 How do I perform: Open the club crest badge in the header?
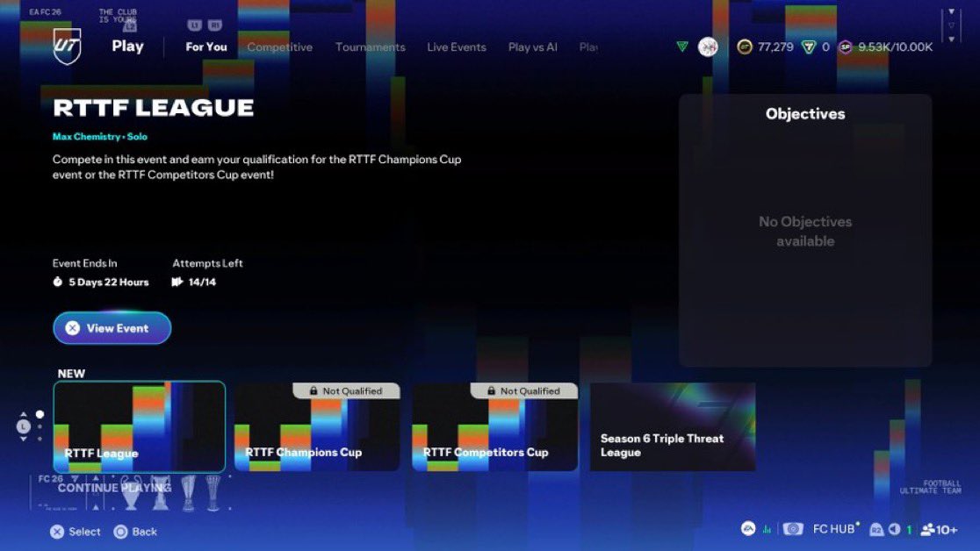[x=708, y=47]
